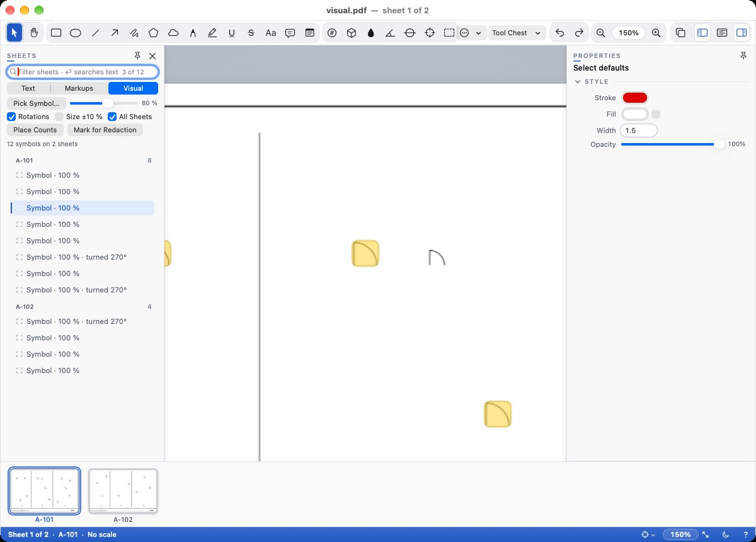Viewport: 756px width, 542px height.
Task: Select the polygon tool
Action: click(x=153, y=33)
